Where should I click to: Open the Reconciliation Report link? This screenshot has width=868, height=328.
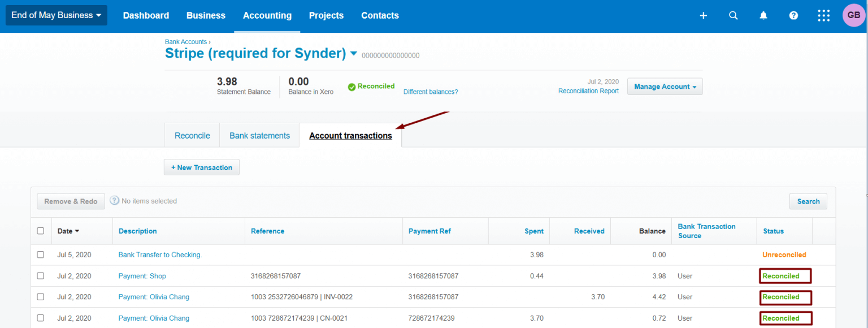pyautogui.click(x=588, y=90)
